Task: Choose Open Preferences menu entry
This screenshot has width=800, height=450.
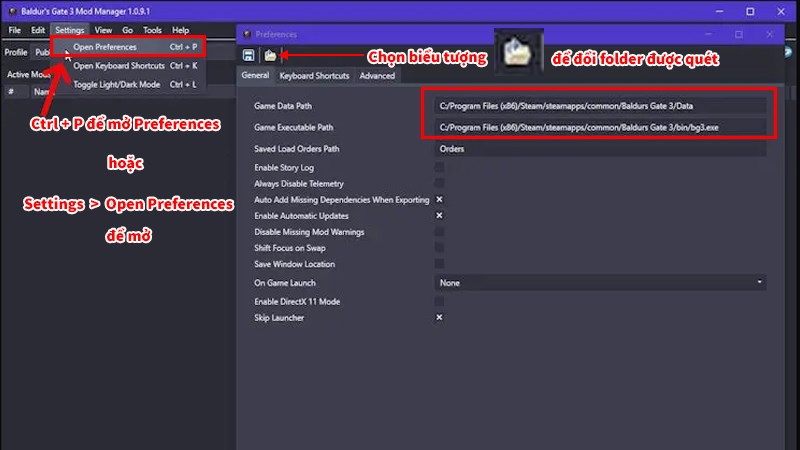Action: 129,47
